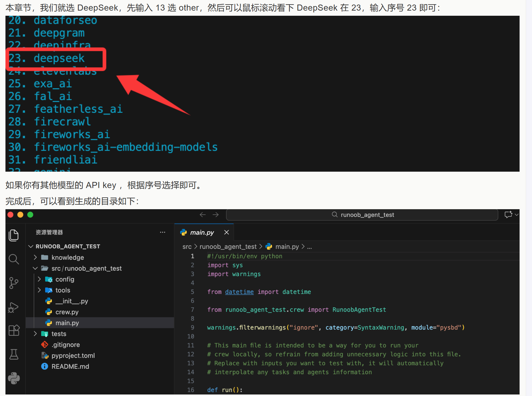
Task: Click the tools folder icon
Action: click(x=49, y=290)
